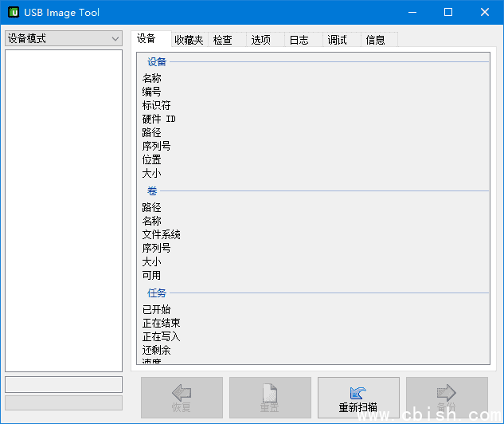
Task: Switch to the 调试 tab
Action: [342, 40]
